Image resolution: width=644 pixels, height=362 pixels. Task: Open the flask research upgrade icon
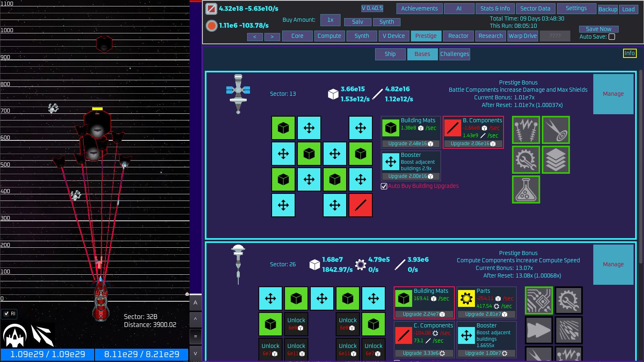526,189
